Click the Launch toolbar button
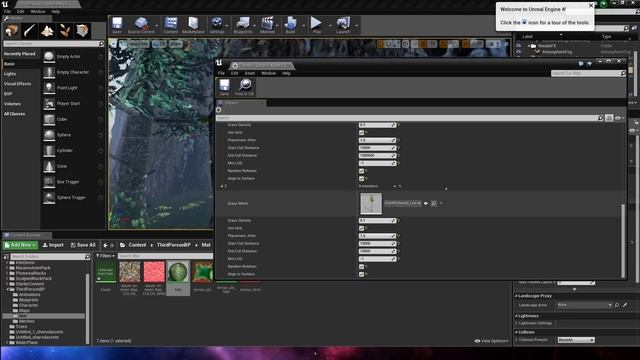Screen dimensions: 640x360 [343, 25]
